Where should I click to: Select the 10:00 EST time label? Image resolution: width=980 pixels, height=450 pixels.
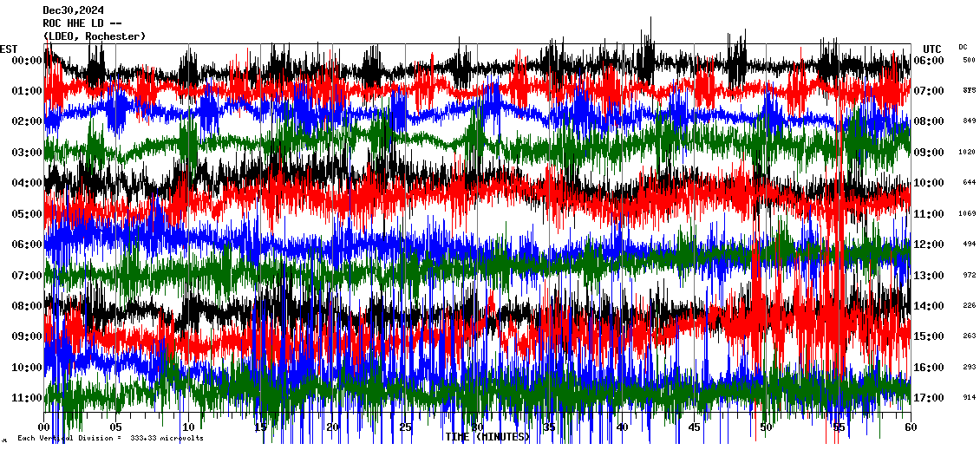coord(26,367)
